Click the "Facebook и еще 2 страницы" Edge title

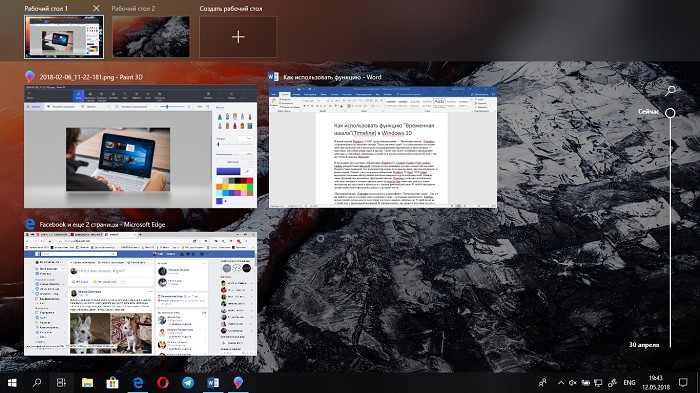point(102,224)
